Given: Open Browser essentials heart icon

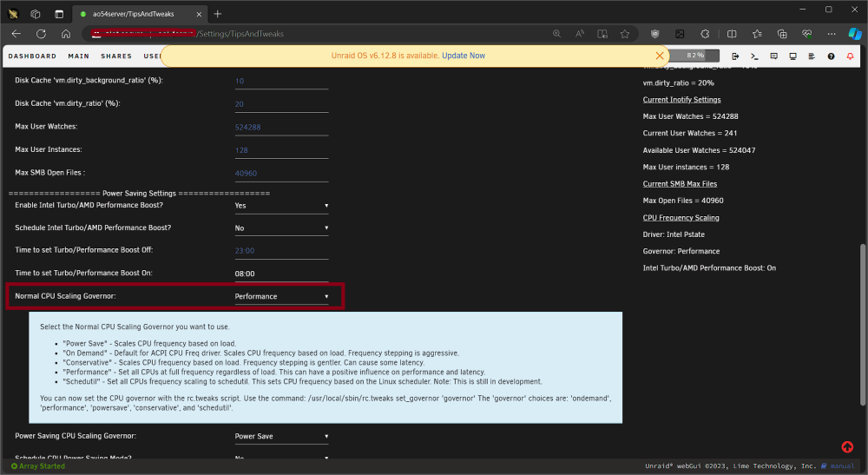Looking at the screenshot, I should point(806,34).
